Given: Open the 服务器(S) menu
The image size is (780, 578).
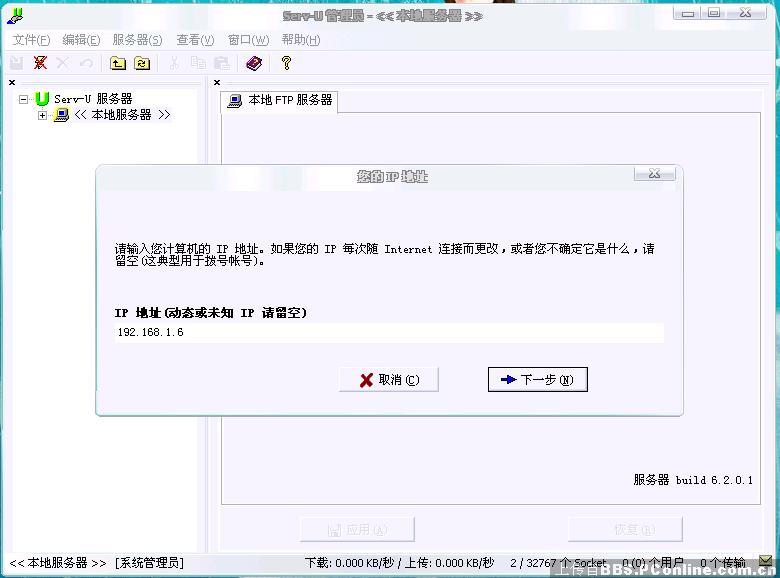Looking at the screenshot, I should [137, 40].
